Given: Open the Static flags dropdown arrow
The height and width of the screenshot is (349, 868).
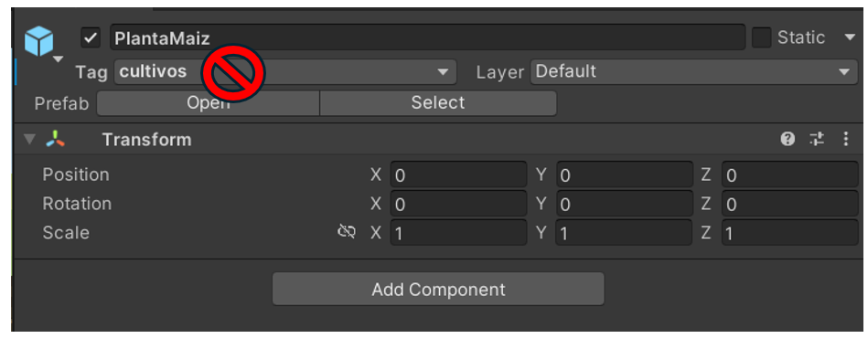Looking at the screenshot, I should 850,37.
